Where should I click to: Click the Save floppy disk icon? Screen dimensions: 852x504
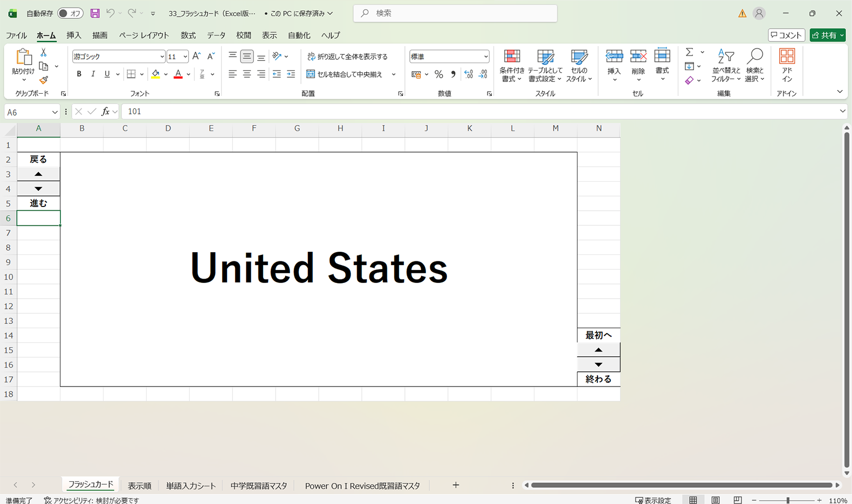(95, 13)
